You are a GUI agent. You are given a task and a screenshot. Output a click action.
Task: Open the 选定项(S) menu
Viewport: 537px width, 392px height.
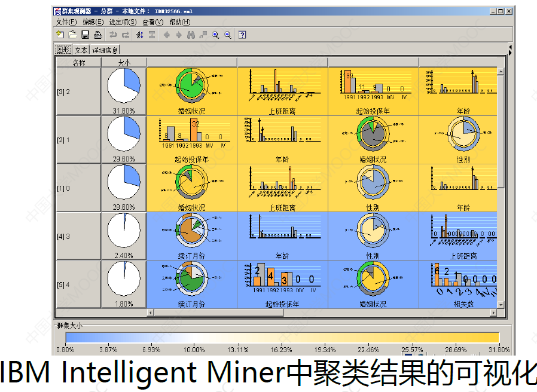click(x=123, y=22)
